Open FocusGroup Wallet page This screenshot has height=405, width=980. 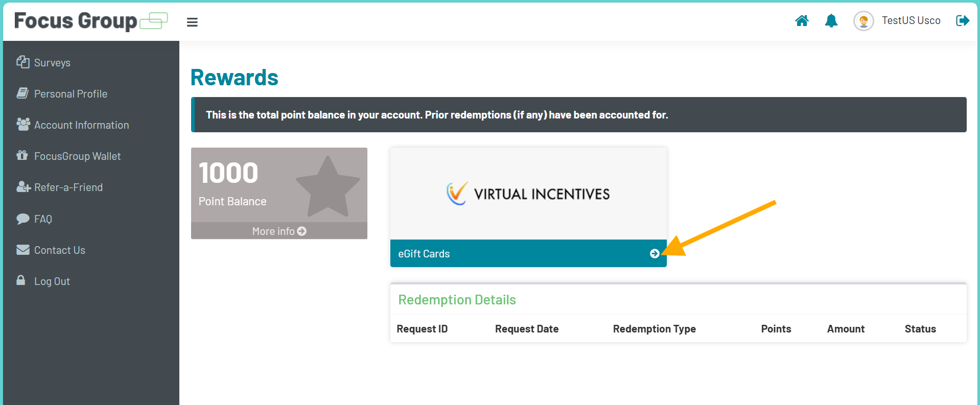(x=78, y=156)
